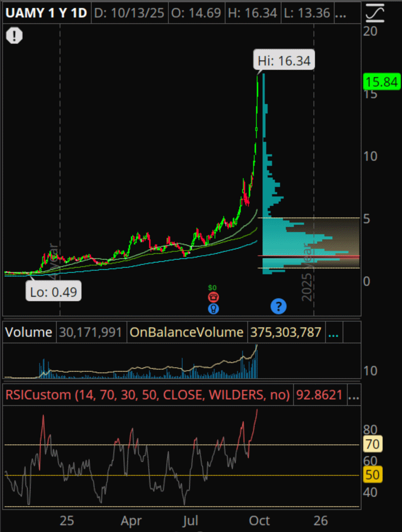402x532 pixels.
Task: Open the blue question mark help icon
Action: [278, 306]
